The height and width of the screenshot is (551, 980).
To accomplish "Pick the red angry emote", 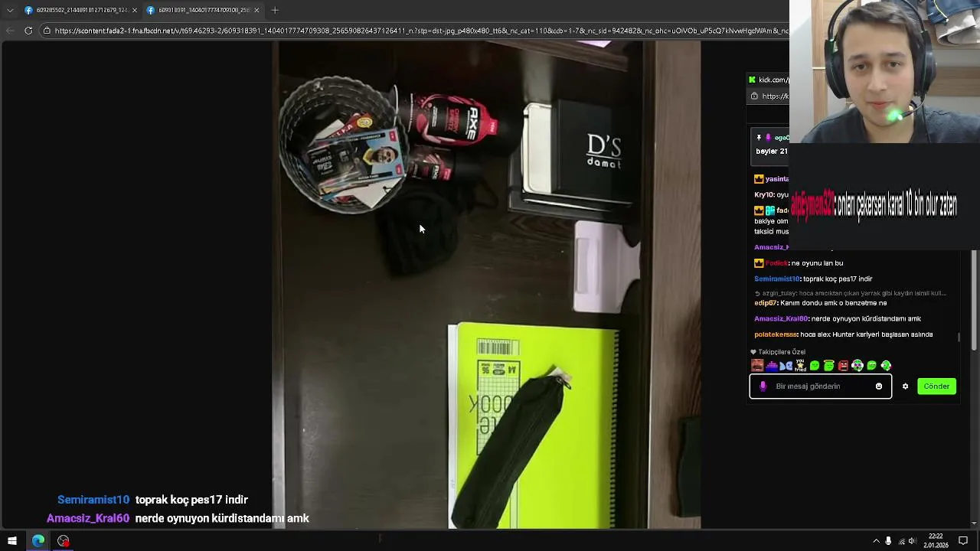I will coord(843,366).
